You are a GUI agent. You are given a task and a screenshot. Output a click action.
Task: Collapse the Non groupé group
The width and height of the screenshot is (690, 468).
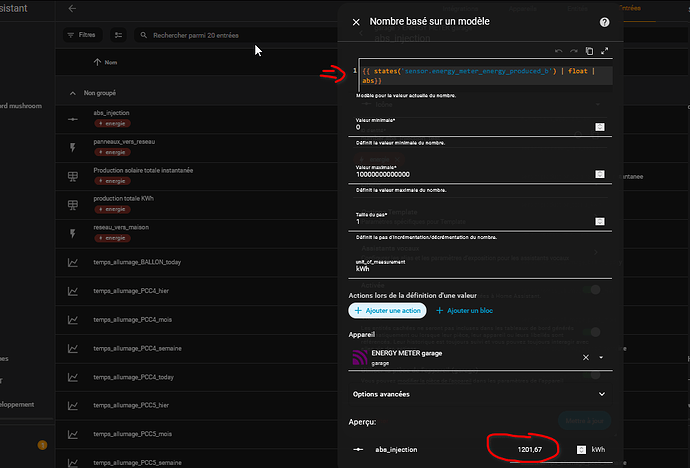click(72, 92)
